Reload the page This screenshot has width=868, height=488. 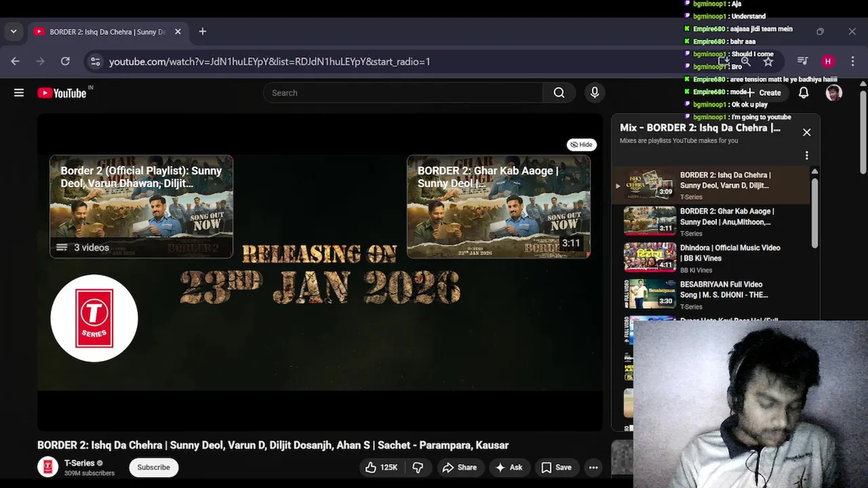pos(65,62)
